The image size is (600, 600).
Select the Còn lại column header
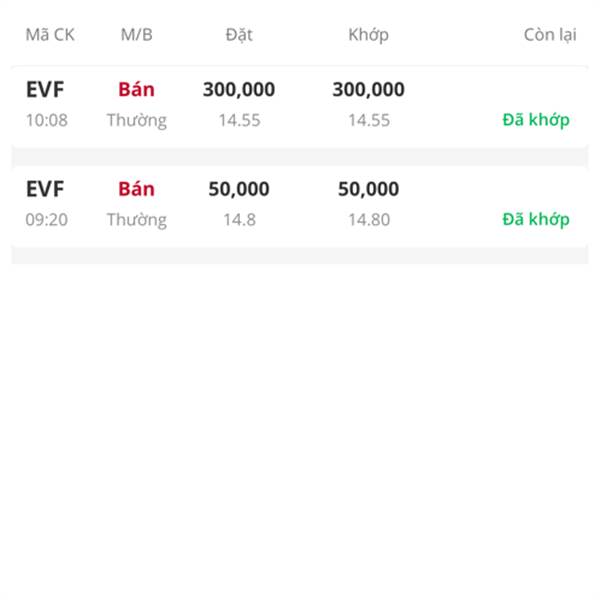tap(550, 35)
